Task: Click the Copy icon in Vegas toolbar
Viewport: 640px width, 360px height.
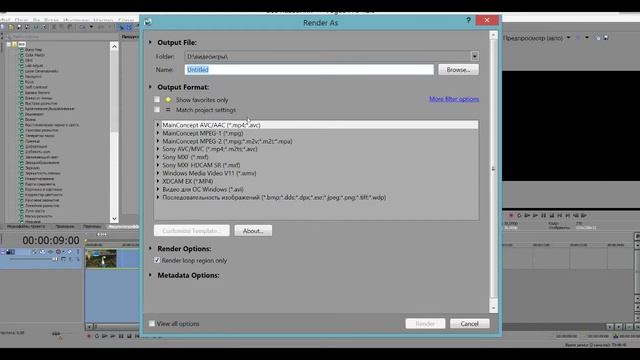Action: pyautogui.click(x=62, y=27)
